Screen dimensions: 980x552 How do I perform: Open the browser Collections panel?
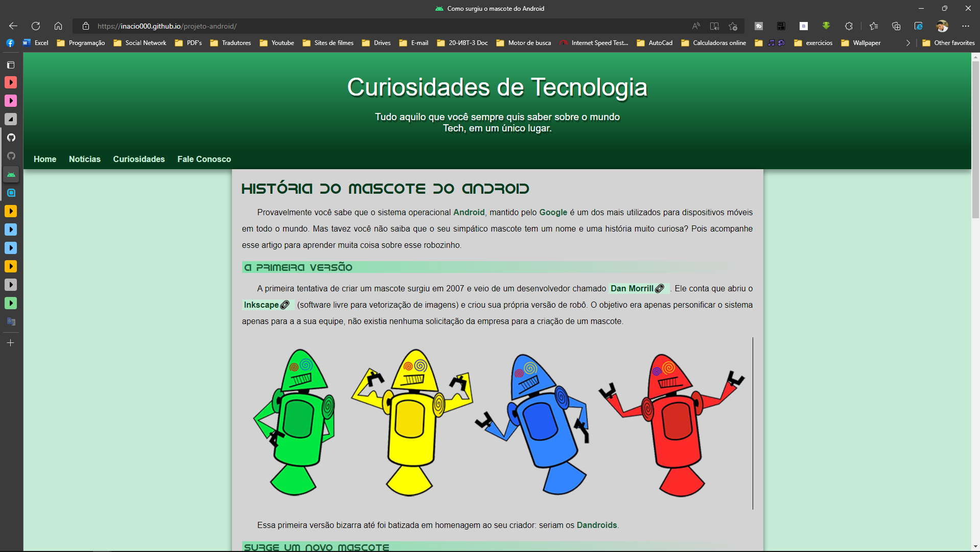point(896,26)
